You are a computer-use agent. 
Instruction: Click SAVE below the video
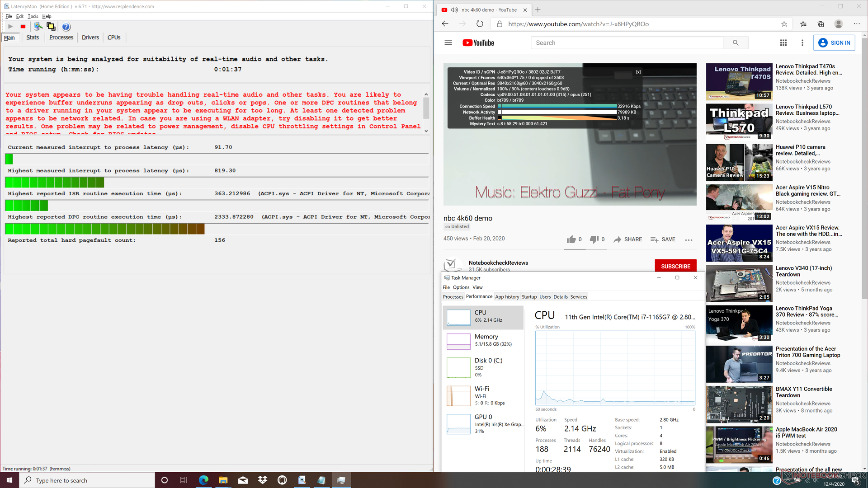coord(663,239)
